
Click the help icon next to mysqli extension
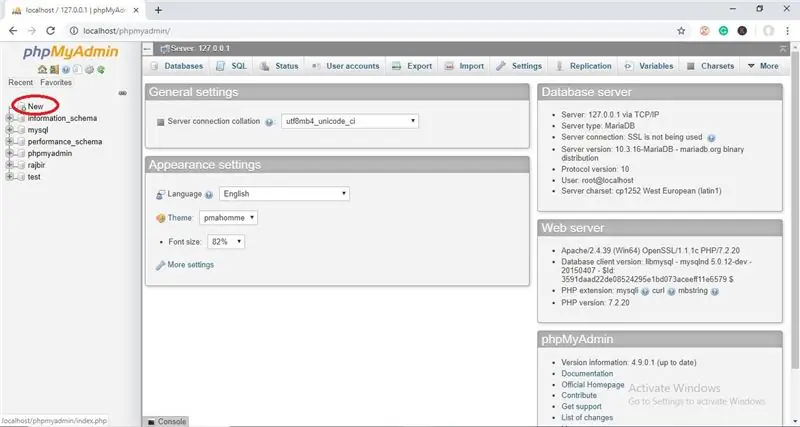tap(645, 291)
